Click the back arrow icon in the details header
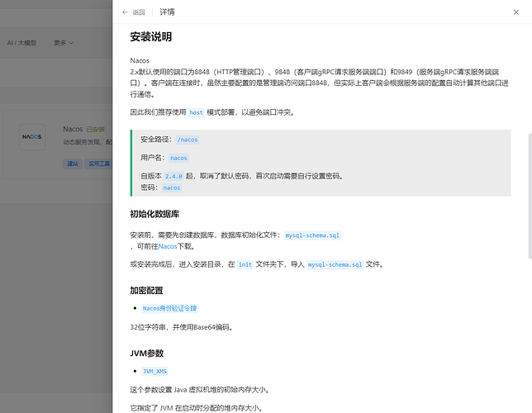The image size is (532, 413). coord(125,12)
